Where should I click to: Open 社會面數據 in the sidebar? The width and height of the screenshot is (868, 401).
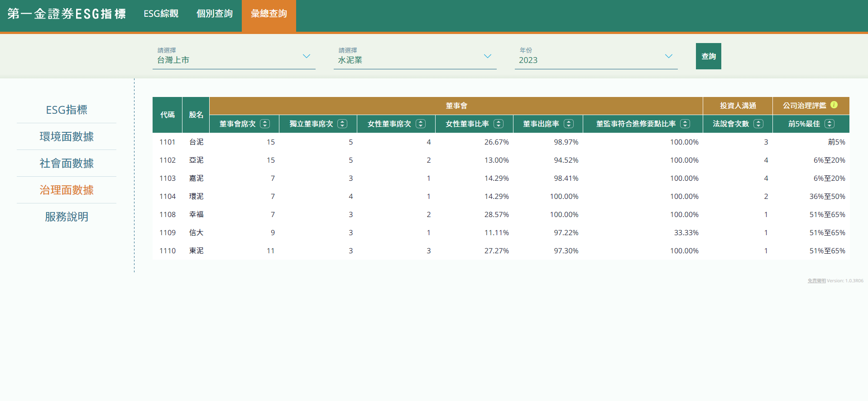click(x=67, y=163)
